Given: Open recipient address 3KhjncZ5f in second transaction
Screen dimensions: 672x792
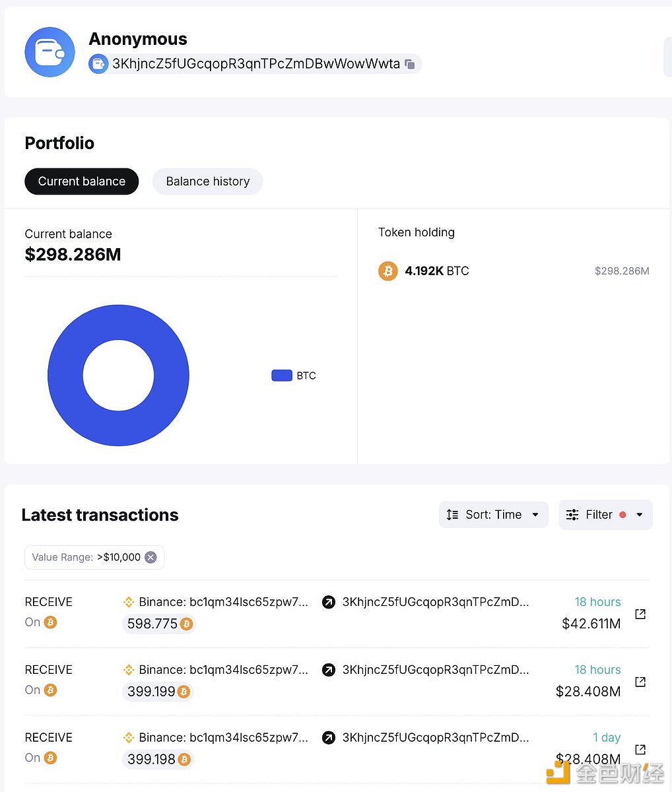Looking at the screenshot, I should (436, 670).
